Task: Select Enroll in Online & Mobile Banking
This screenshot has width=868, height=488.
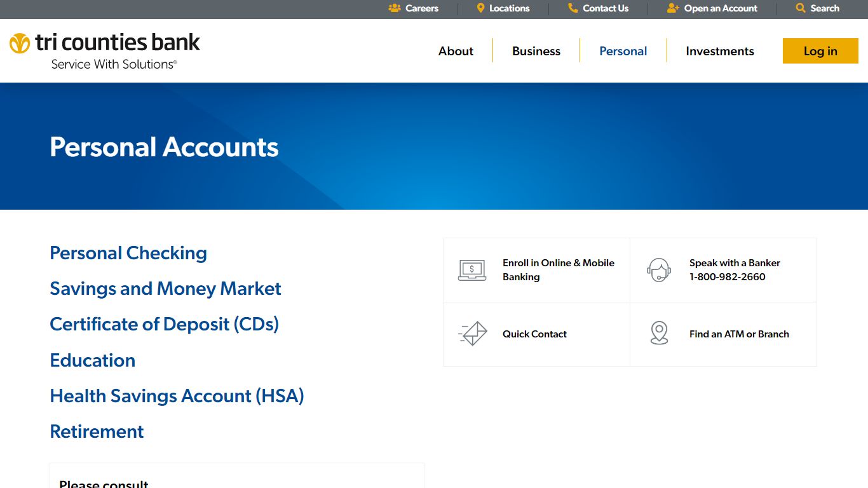Action: tap(559, 270)
